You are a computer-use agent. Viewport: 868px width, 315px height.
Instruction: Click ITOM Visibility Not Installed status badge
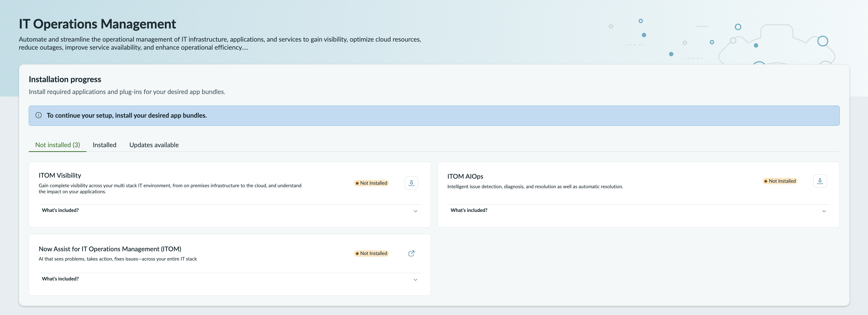[x=371, y=183]
